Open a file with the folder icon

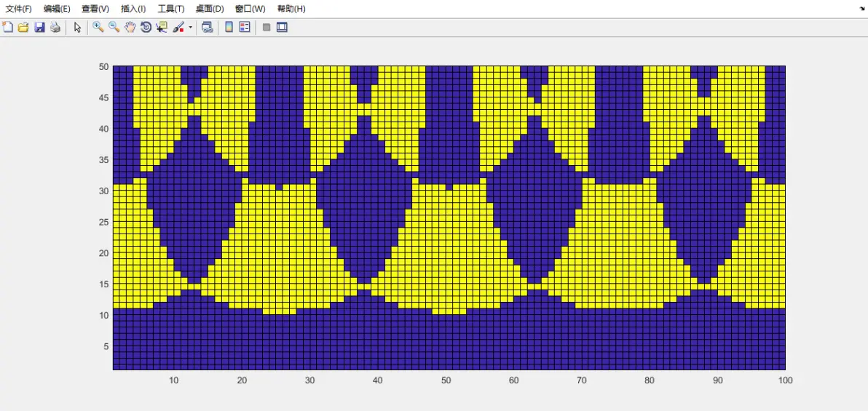[23, 27]
